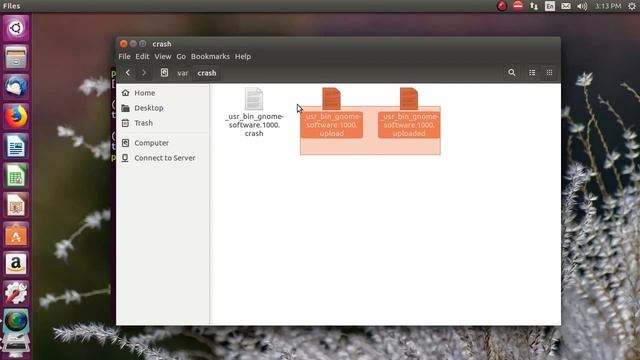Viewport: 640px width, 360px height.
Task: Open the En keyboard layout indicator
Action: pyautogui.click(x=550, y=6)
